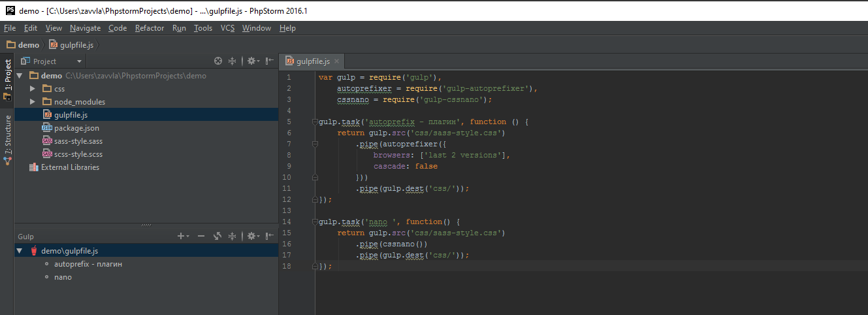Click the red gulp cup icon beside demo\gulpfile.js
This screenshot has width=868, height=315.
click(x=33, y=251)
